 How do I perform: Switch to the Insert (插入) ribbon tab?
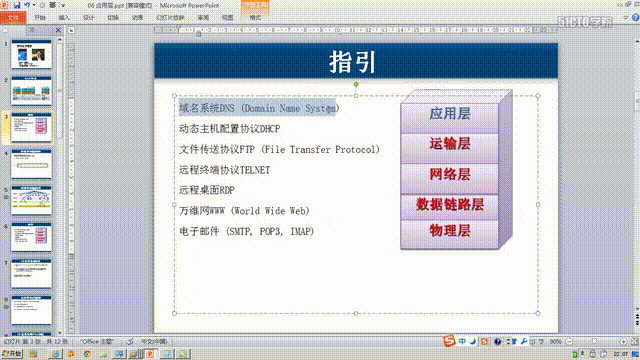(64, 18)
